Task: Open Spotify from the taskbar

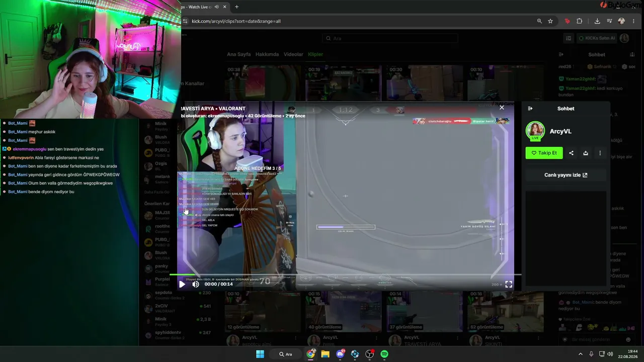Action: coord(384,354)
